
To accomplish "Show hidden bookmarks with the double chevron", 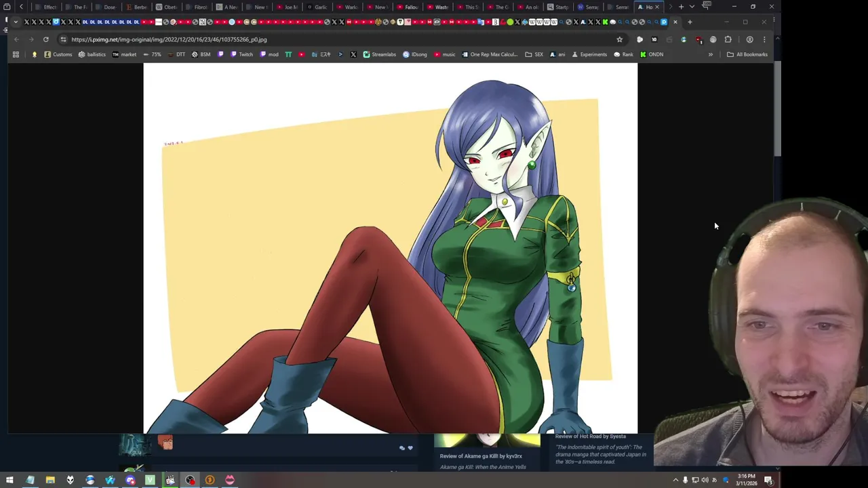I will [711, 54].
